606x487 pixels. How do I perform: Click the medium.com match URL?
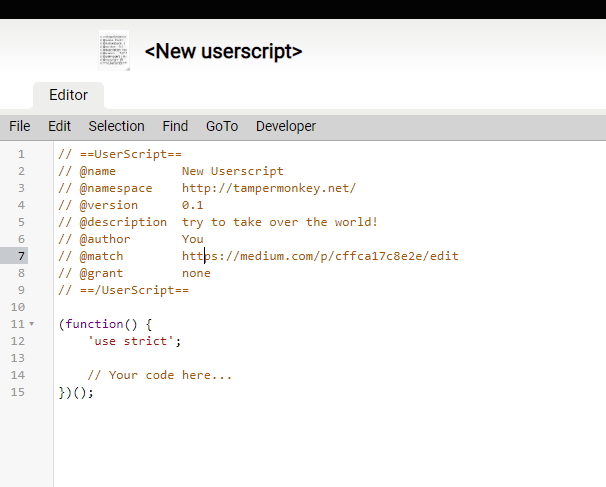[x=320, y=256]
